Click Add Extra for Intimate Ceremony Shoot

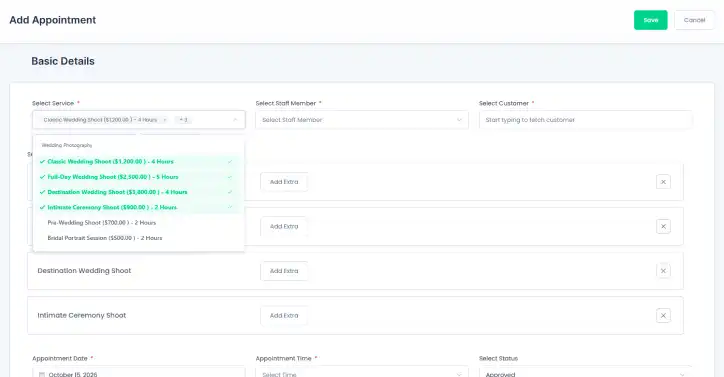284,316
